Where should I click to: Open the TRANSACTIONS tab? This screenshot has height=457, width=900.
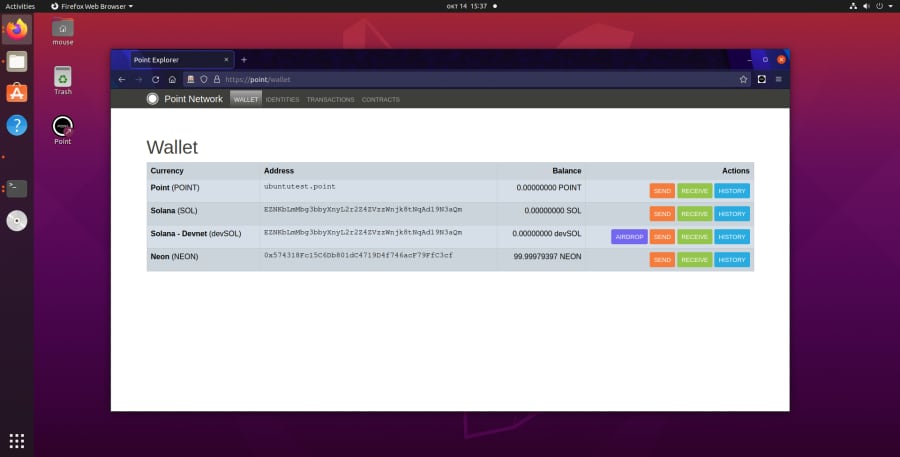(x=330, y=99)
